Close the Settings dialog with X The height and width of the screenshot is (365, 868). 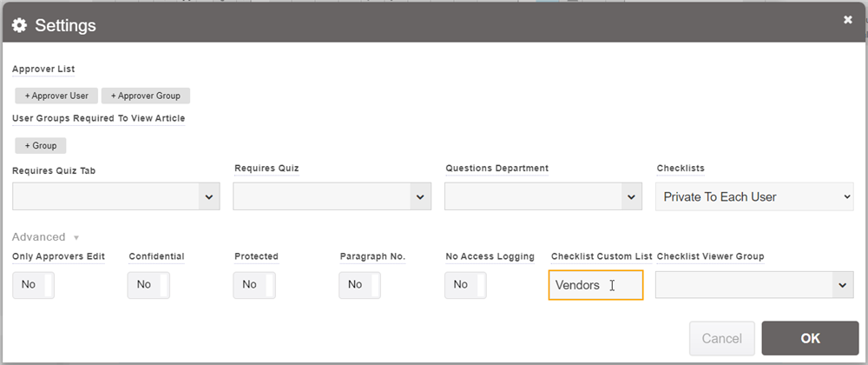tap(848, 20)
